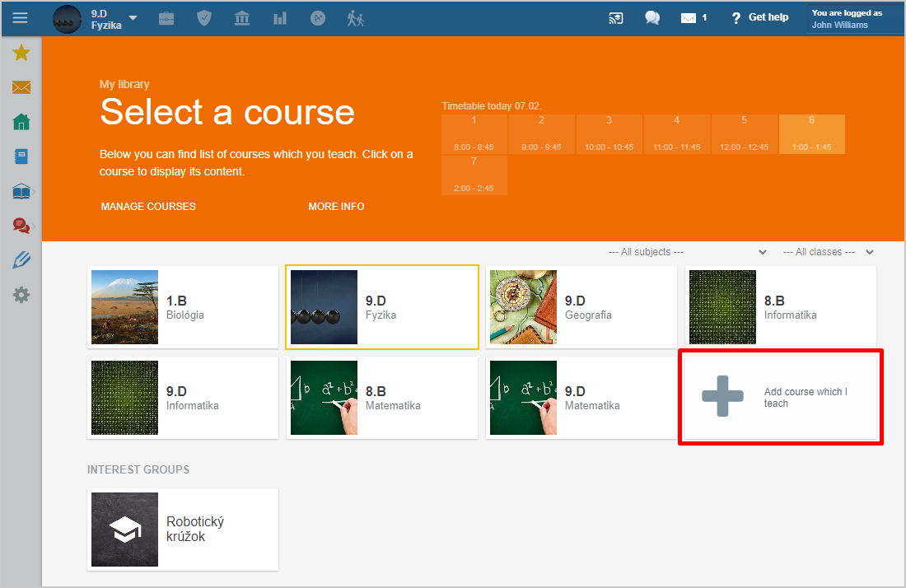906x588 pixels.
Task: Click the briefcase icon in top bar
Action: [x=166, y=18]
